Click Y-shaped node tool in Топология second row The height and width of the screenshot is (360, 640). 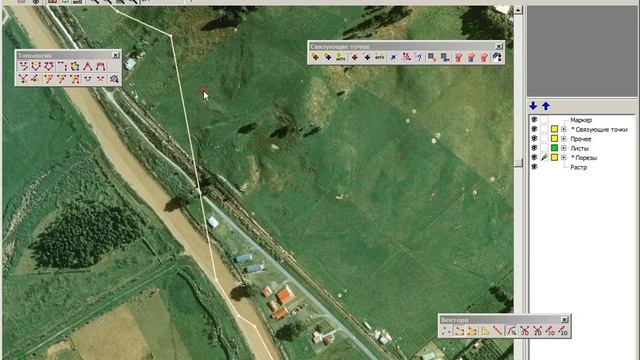[23, 79]
